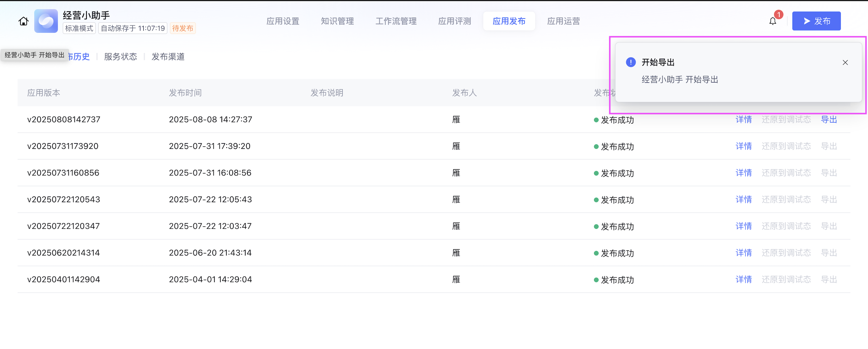This screenshot has height=349, width=868.
Task: Click 还原到调试态 for v20250808142737
Action: pyautogui.click(x=786, y=120)
